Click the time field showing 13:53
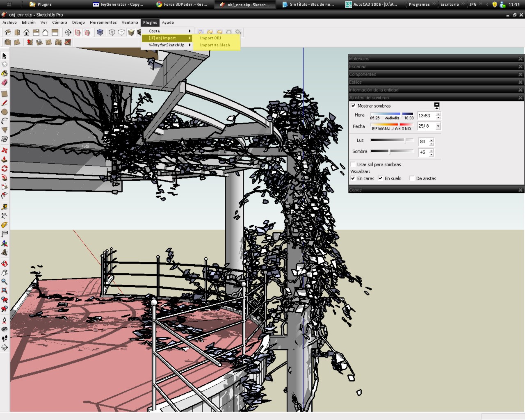Image resolution: width=525 pixels, height=420 pixels. [426, 116]
